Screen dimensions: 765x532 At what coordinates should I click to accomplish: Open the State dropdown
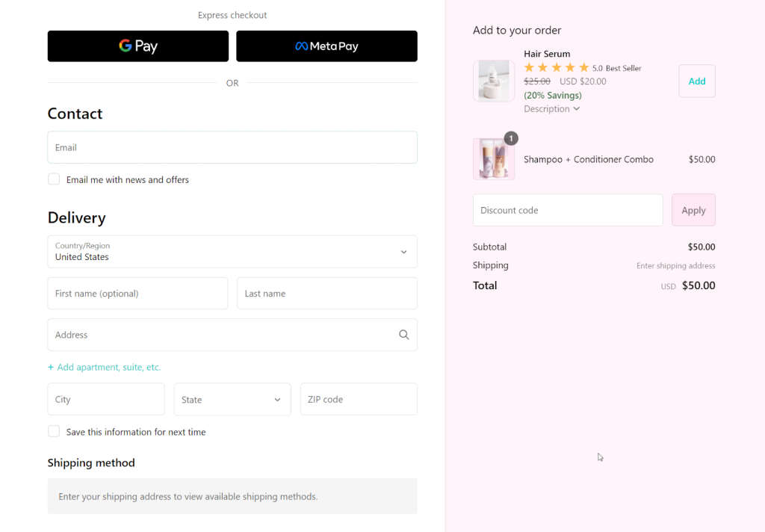(232, 399)
